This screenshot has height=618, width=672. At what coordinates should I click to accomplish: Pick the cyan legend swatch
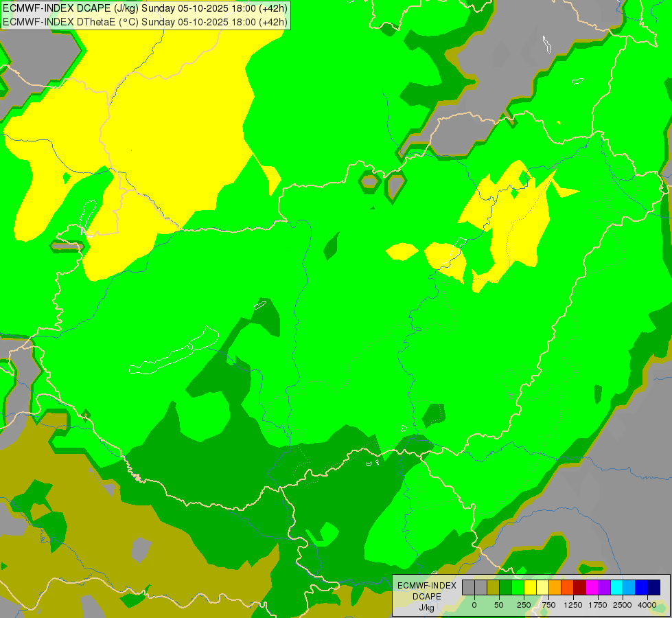(616, 587)
